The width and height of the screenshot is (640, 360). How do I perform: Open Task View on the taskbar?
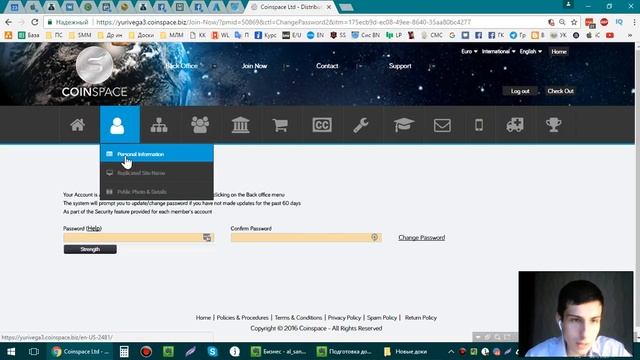(33, 351)
